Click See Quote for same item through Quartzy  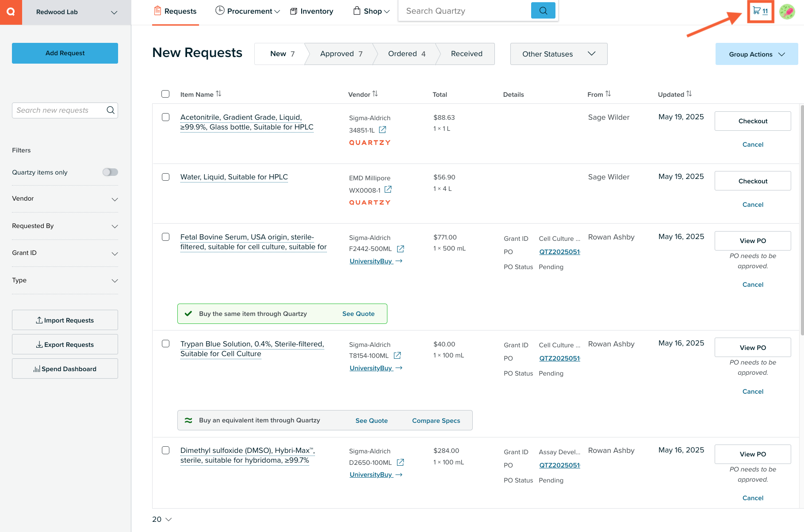coord(358,314)
